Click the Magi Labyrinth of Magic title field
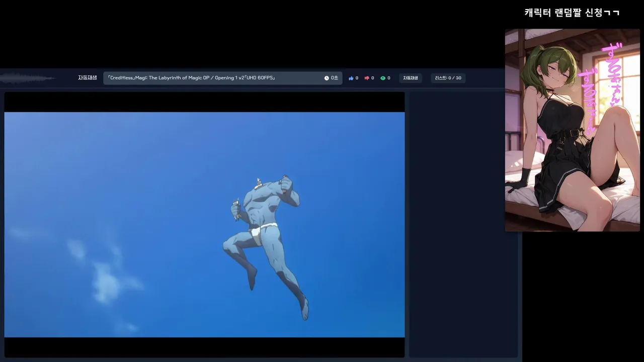Image resolution: width=644 pixels, height=362 pixels. (x=223, y=78)
